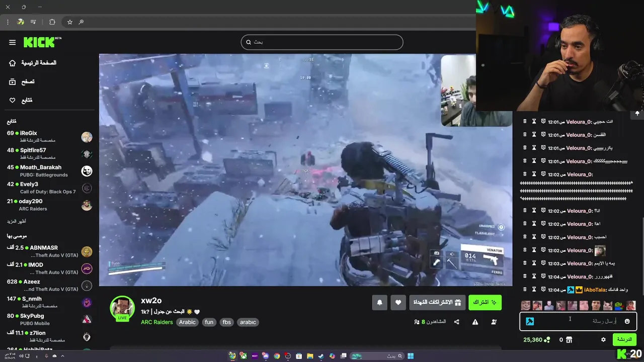This screenshot has height=362, width=644.
Task: Open تصفح browse section
Action: point(22,81)
